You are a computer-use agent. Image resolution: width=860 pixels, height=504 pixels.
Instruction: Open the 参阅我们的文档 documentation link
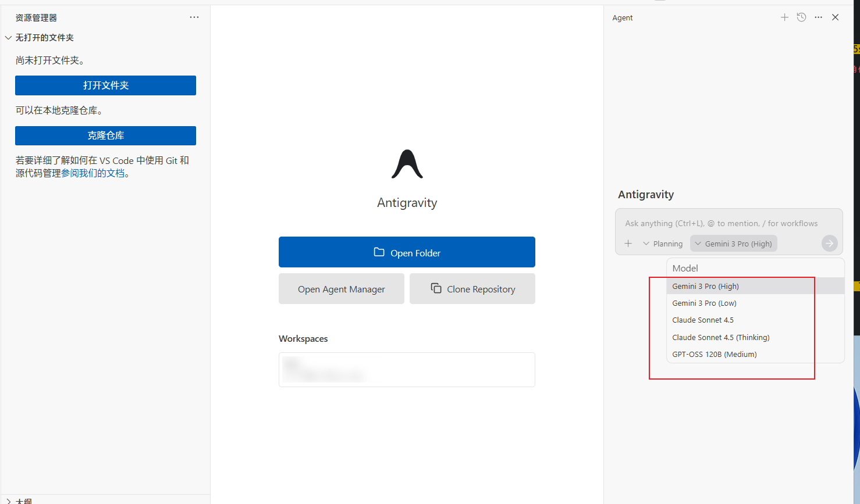(93, 173)
